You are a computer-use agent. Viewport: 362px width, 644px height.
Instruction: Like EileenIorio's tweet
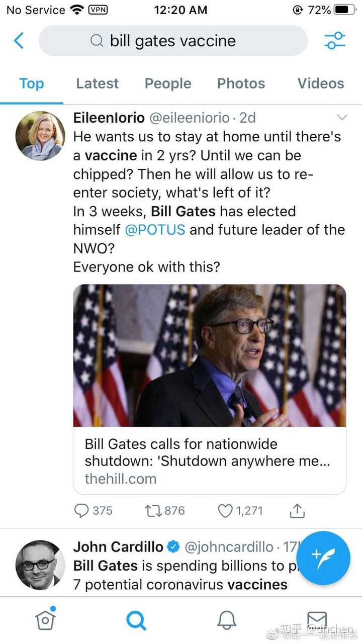click(x=225, y=511)
